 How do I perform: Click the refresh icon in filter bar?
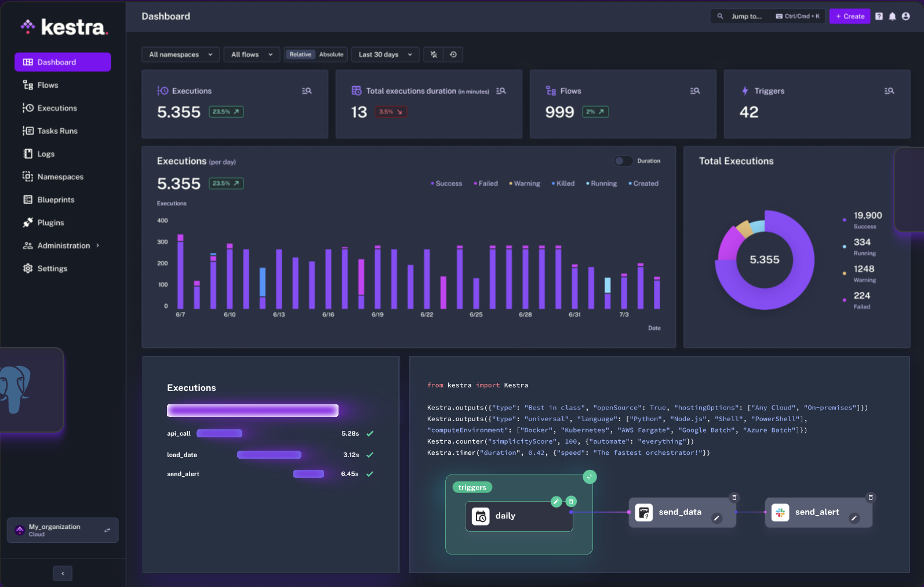pyautogui.click(x=453, y=55)
